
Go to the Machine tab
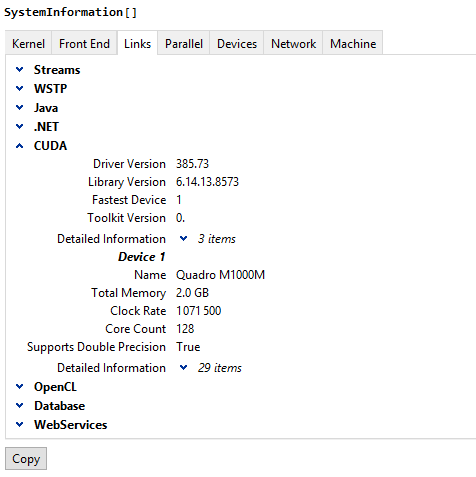353,43
